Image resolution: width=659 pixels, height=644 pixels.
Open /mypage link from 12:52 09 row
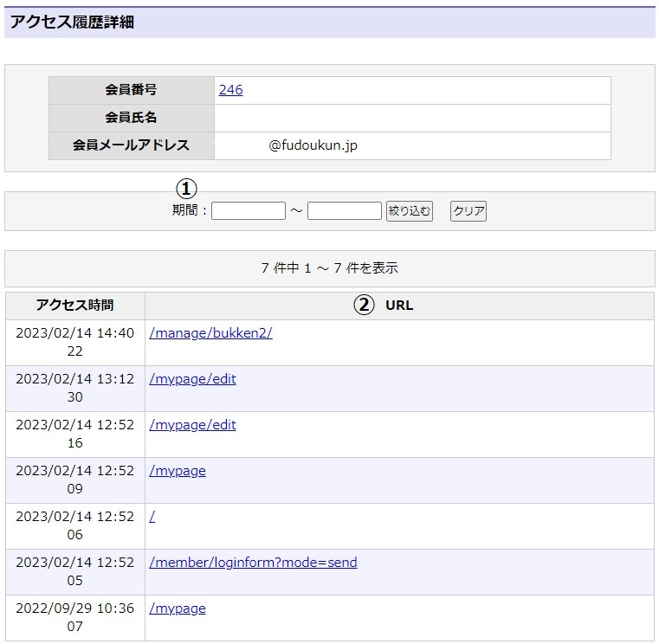[x=178, y=471]
